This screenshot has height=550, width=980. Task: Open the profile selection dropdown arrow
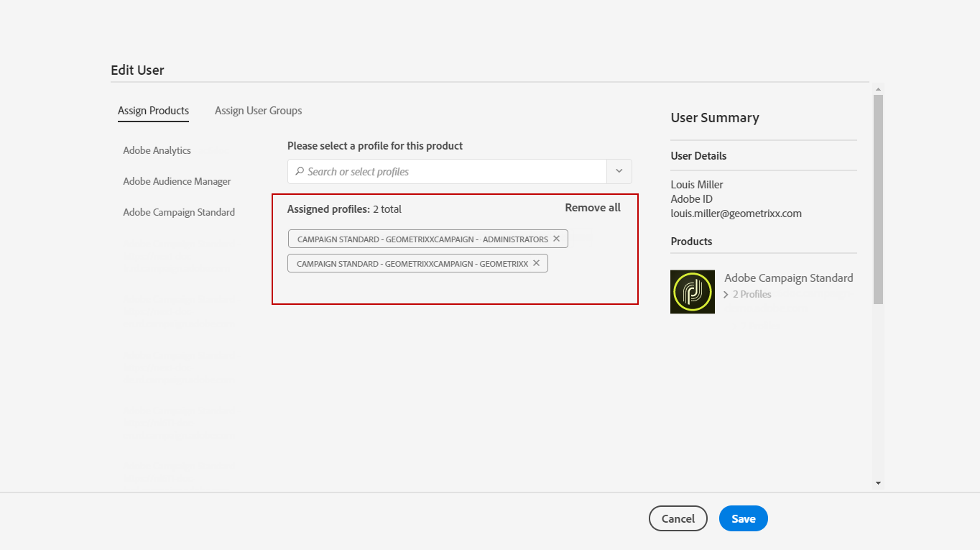click(x=619, y=172)
